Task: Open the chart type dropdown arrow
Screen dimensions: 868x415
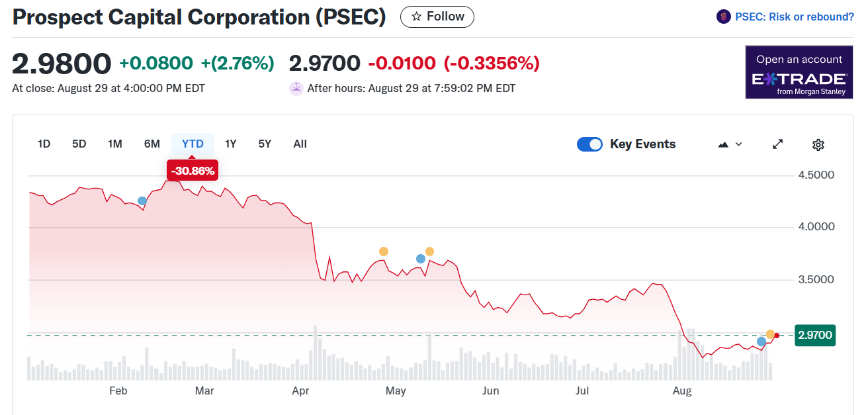Action: click(x=739, y=144)
